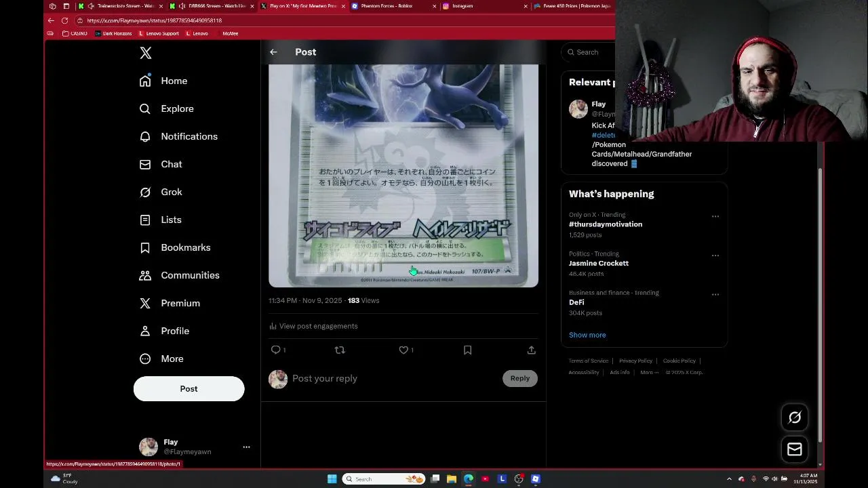The height and width of the screenshot is (488, 868).
Task: Open Bookmarks from the sidebar
Action: (x=175, y=247)
